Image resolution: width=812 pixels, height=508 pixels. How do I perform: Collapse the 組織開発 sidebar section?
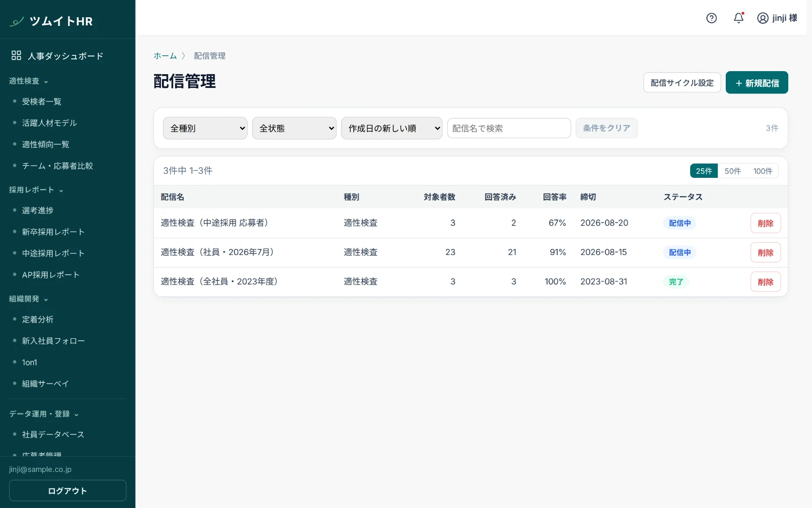click(x=29, y=299)
